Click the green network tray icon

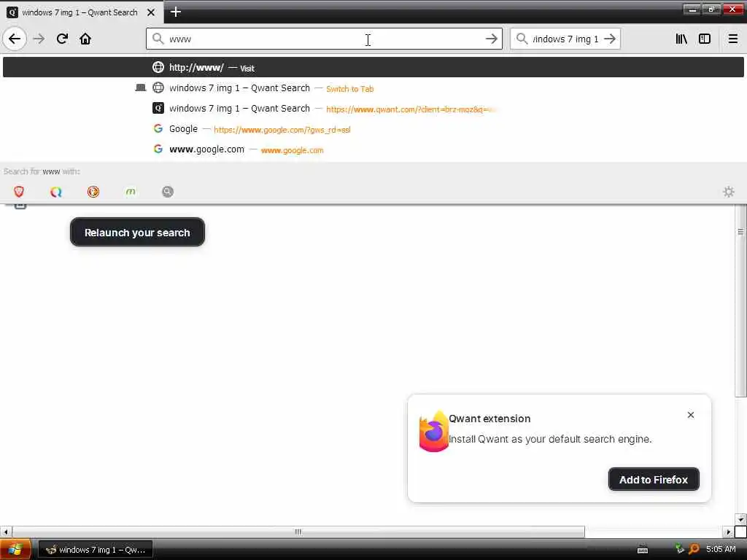pos(679,549)
